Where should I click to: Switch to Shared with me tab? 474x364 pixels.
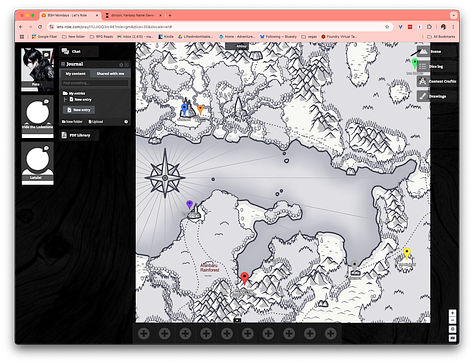[110, 74]
